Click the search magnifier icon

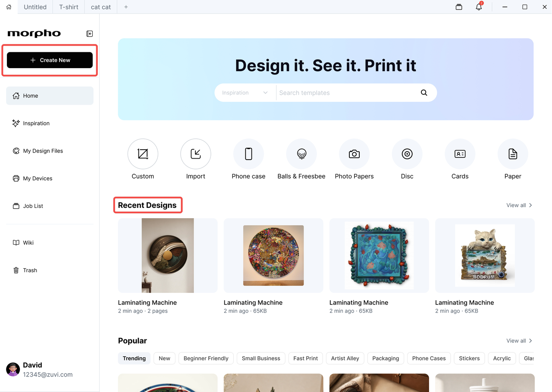click(x=424, y=93)
